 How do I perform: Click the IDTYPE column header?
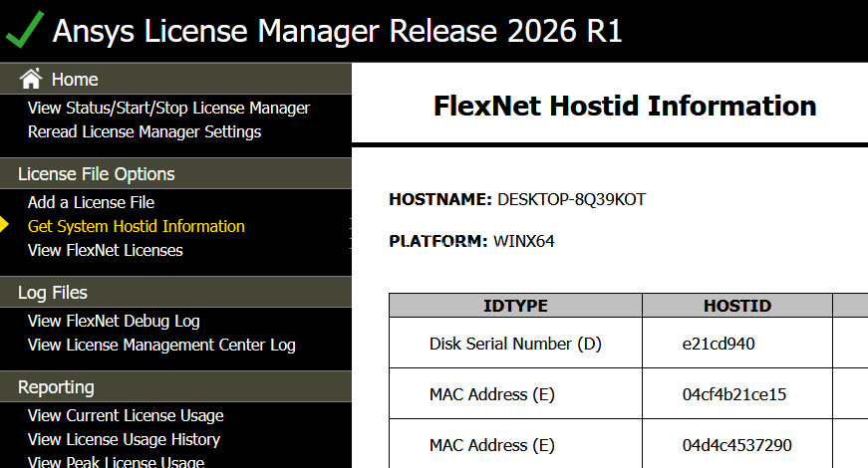click(515, 306)
